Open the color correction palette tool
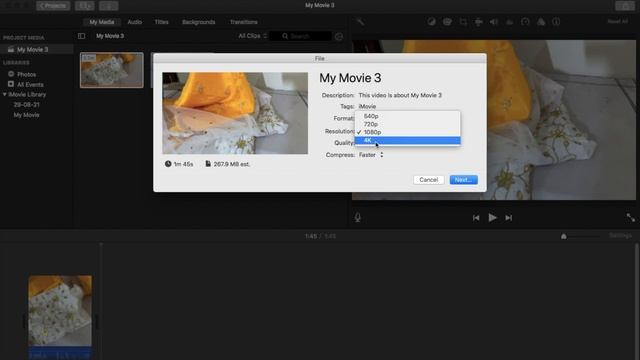This screenshot has width=640, height=360. [447, 22]
